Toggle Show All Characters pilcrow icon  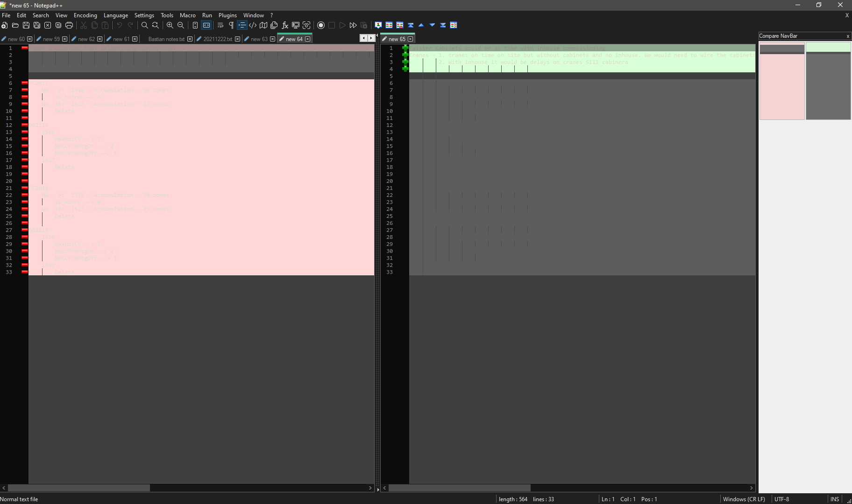231,25
